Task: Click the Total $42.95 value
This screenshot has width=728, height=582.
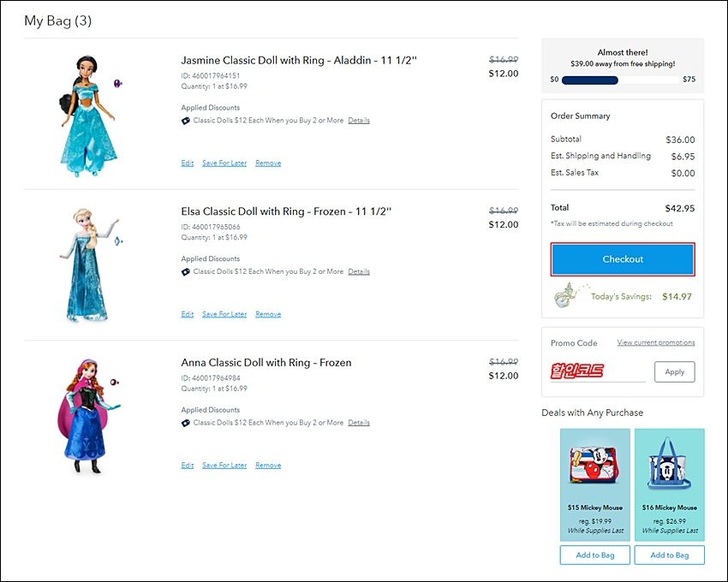Action: click(680, 208)
